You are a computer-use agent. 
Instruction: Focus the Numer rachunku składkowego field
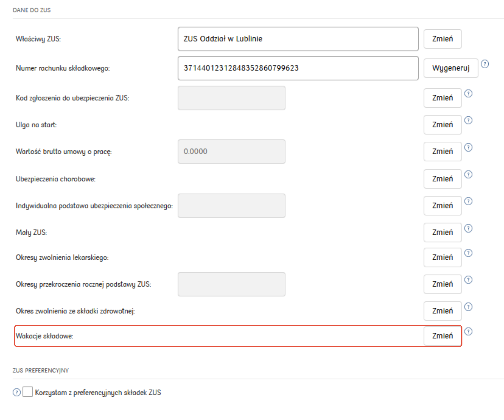(298, 68)
